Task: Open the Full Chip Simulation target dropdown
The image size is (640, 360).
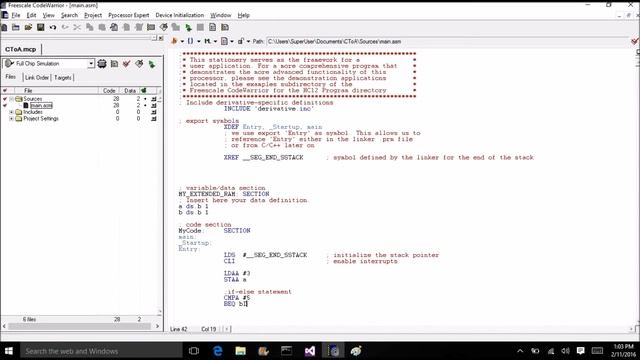Action: [91, 64]
